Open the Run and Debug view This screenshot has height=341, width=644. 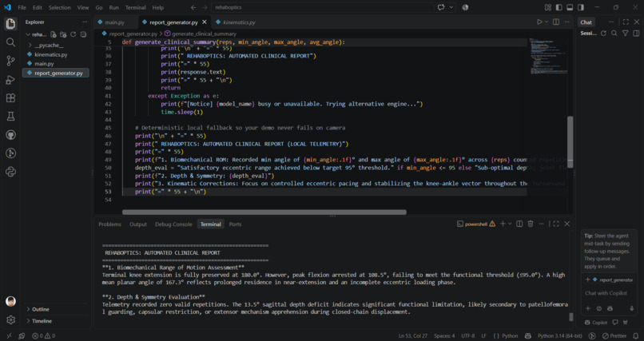click(x=10, y=80)
